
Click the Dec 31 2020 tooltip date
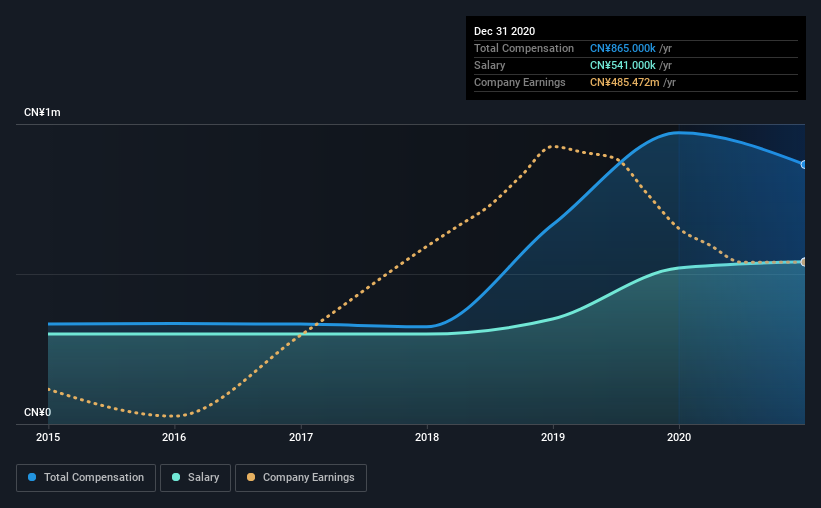[504, 31]
